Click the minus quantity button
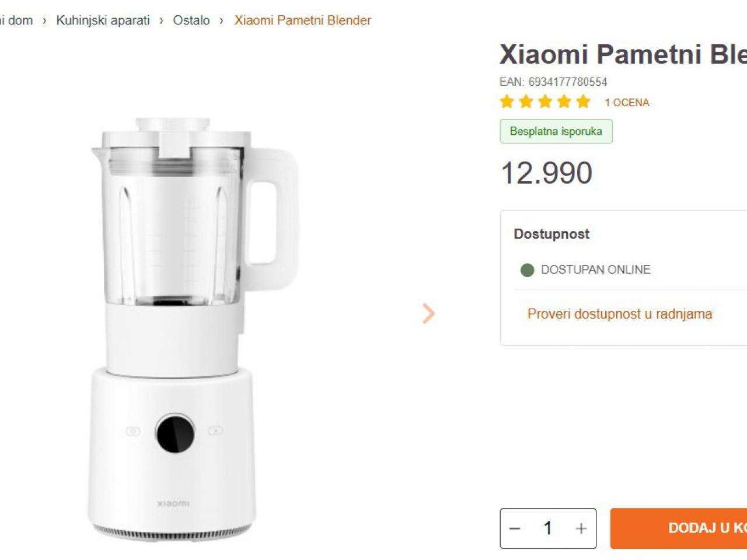This screenshot has height=560, width=747. coord(515,528)
